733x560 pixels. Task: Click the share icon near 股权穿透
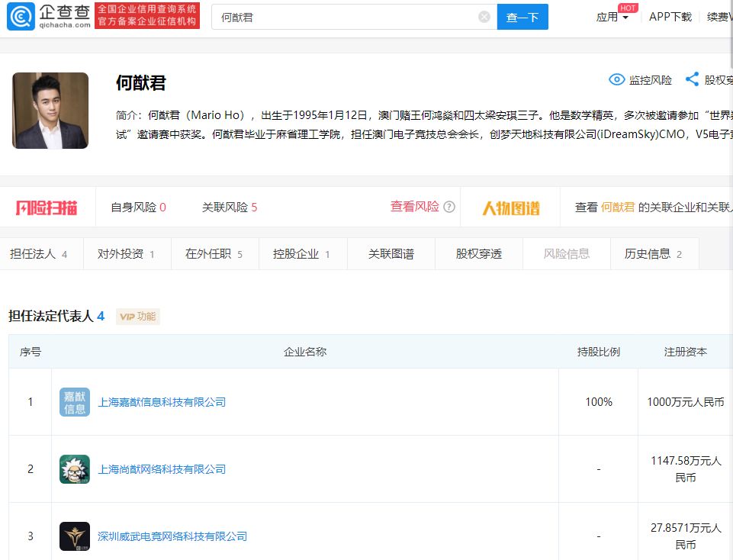pos(692,79)
